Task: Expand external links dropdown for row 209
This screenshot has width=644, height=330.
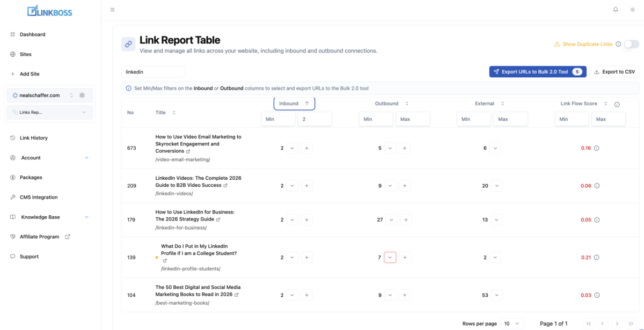Action: pyautogui.click(x=497, y=186)
